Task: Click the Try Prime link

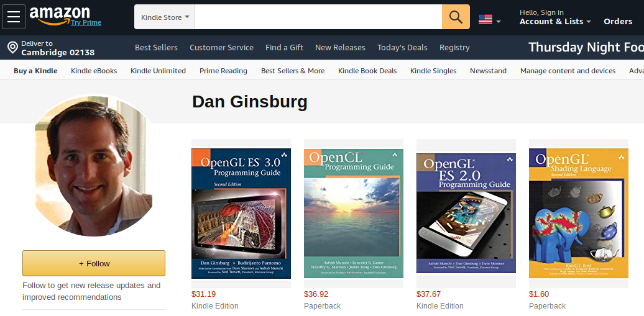Action: 86,22
